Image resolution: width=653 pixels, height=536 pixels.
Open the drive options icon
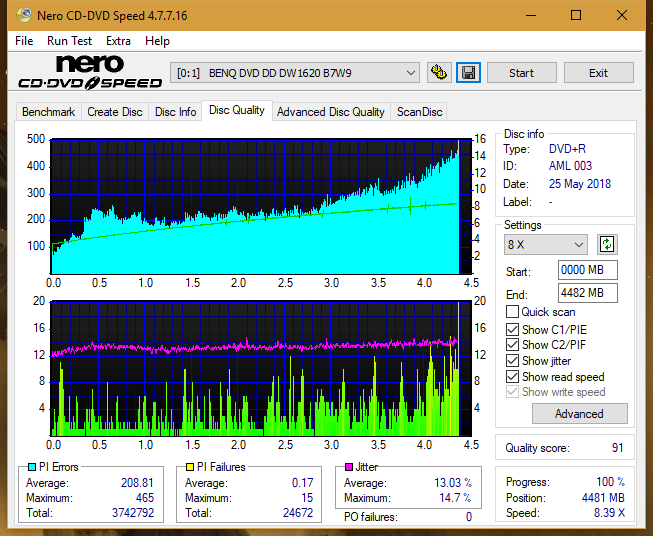(439, 73)
